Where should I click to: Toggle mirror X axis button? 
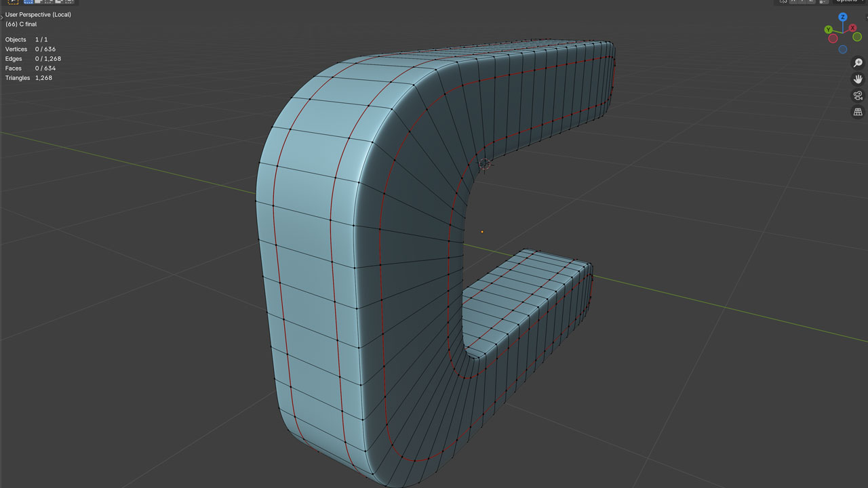pos(794,1)
